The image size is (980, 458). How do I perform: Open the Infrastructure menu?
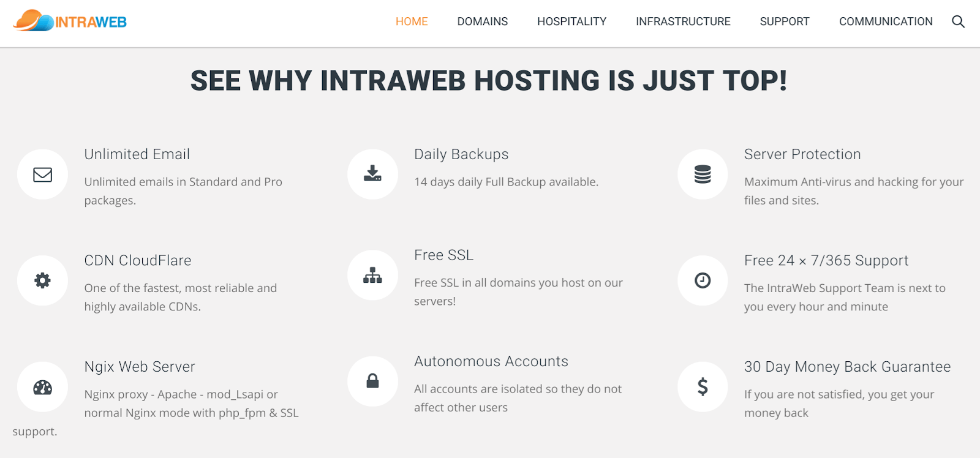click(x=683, y=21)
